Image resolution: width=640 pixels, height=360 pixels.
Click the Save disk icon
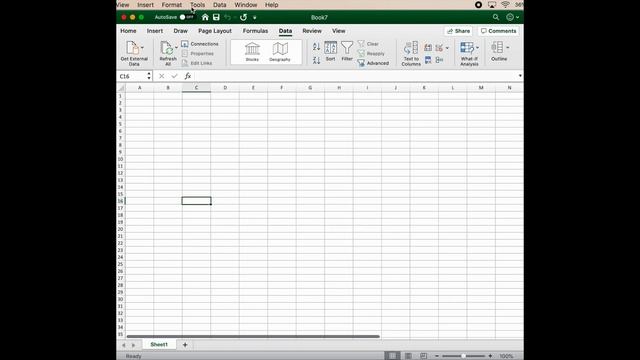tap(216, 17)
